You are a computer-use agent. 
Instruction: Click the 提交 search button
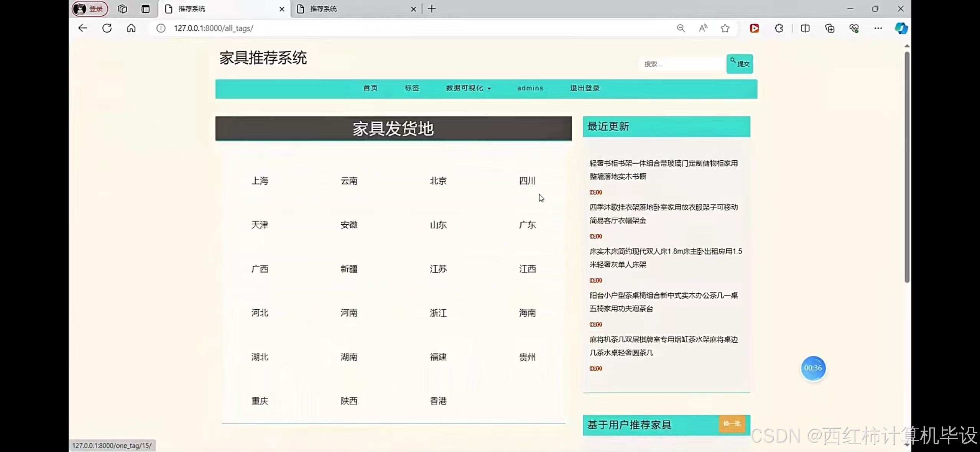tap(740, 64)
